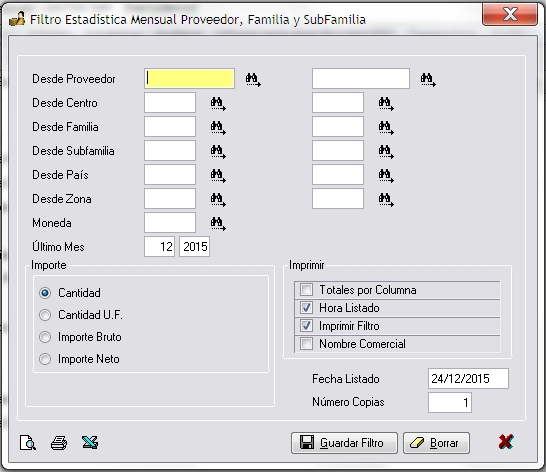Screen dimensions: 546x472
Task: Export listing using the Excel icon
Action: (x=90, y=442)
